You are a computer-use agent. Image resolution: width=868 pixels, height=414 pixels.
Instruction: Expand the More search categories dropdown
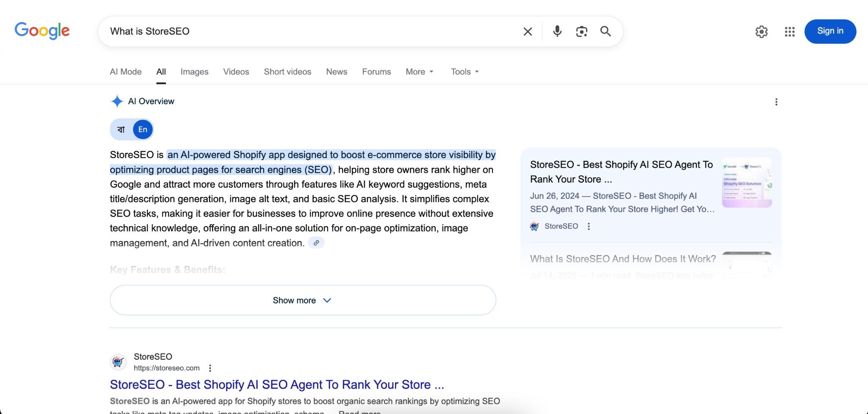coord(419,72)
